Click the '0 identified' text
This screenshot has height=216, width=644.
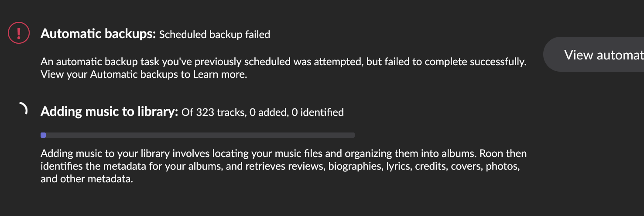317,112
